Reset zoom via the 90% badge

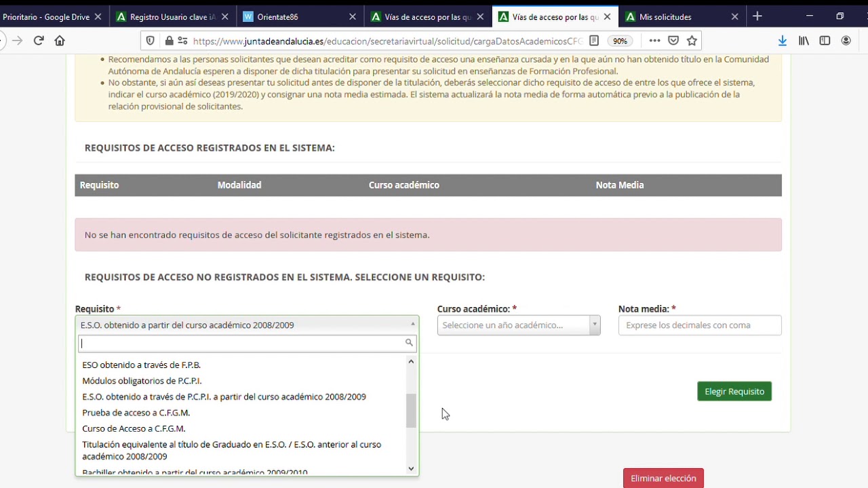(x=620, y=41)
